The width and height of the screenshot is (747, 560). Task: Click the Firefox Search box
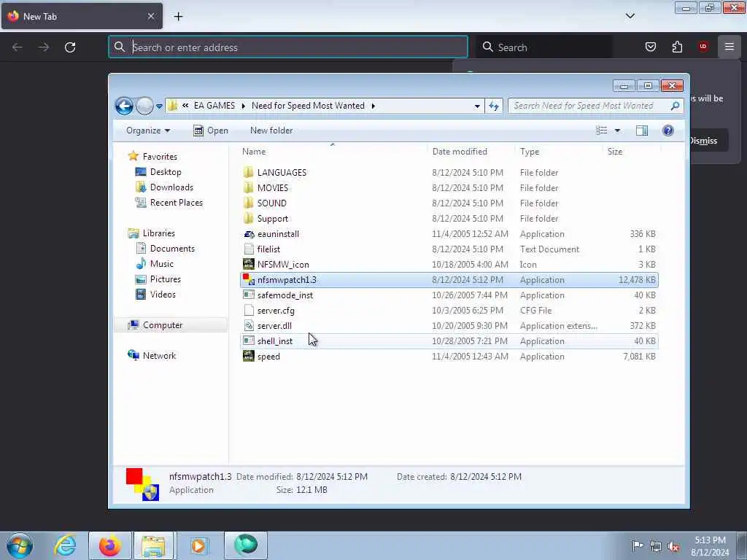pos(544,47)
